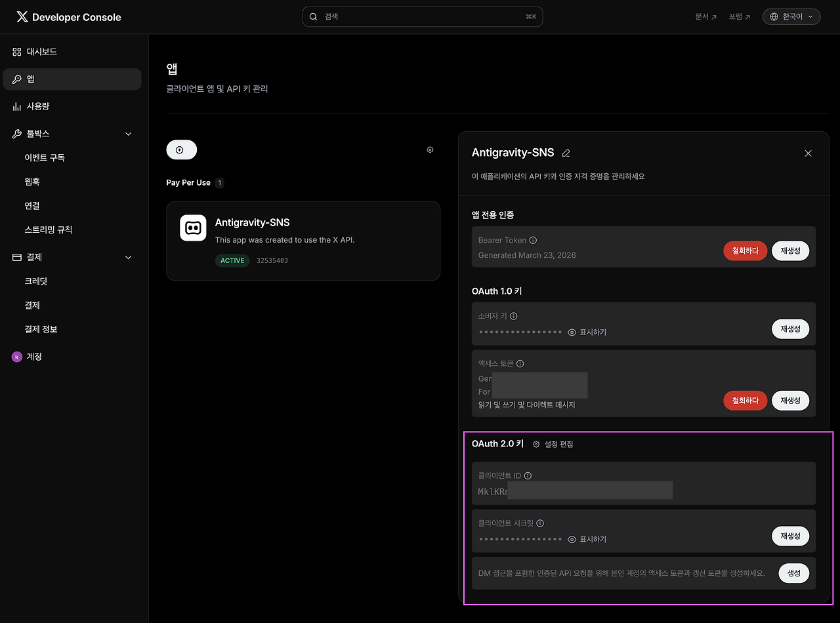
Task: Click the Bearer Token info icon
Action: pos(533,241)
